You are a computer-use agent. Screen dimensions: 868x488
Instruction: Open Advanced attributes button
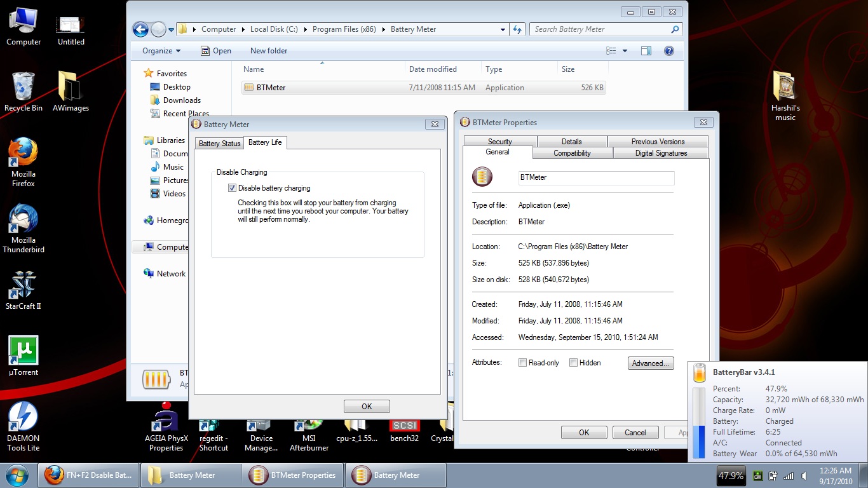651,363
